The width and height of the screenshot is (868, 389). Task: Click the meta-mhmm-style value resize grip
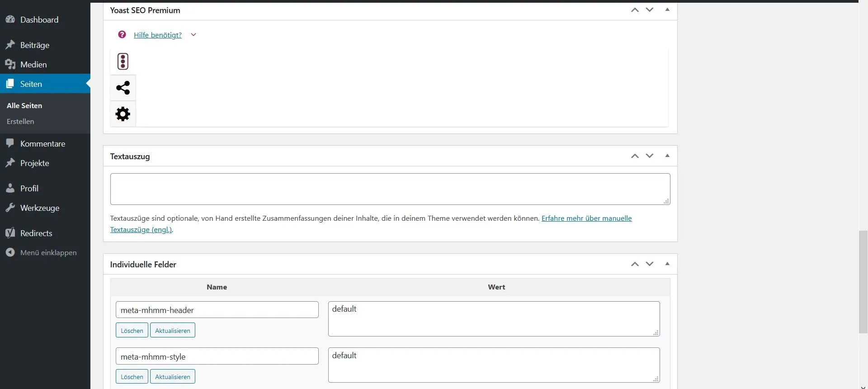pyautogui.click(x=656, y=379)
